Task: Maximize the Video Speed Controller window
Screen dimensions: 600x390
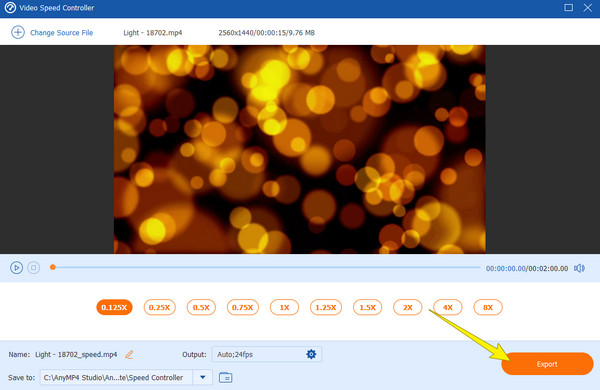Action: click(569, 8)
